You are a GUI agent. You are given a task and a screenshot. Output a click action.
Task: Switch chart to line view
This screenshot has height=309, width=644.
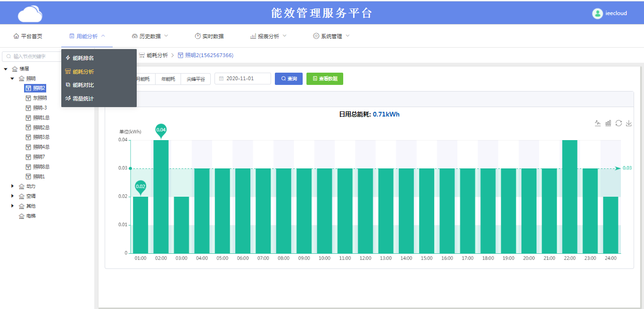point(598,123)
